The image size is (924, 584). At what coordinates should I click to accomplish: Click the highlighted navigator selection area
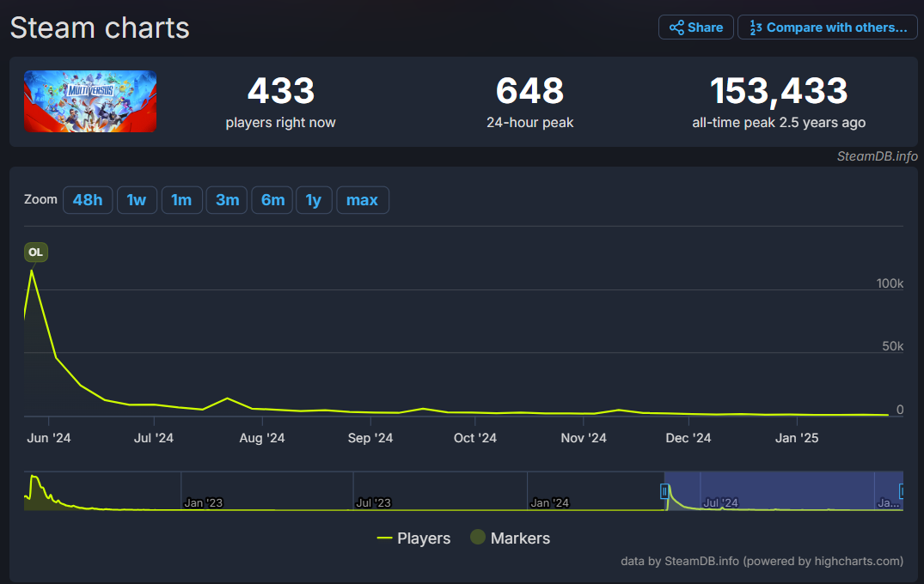[784, 491]
